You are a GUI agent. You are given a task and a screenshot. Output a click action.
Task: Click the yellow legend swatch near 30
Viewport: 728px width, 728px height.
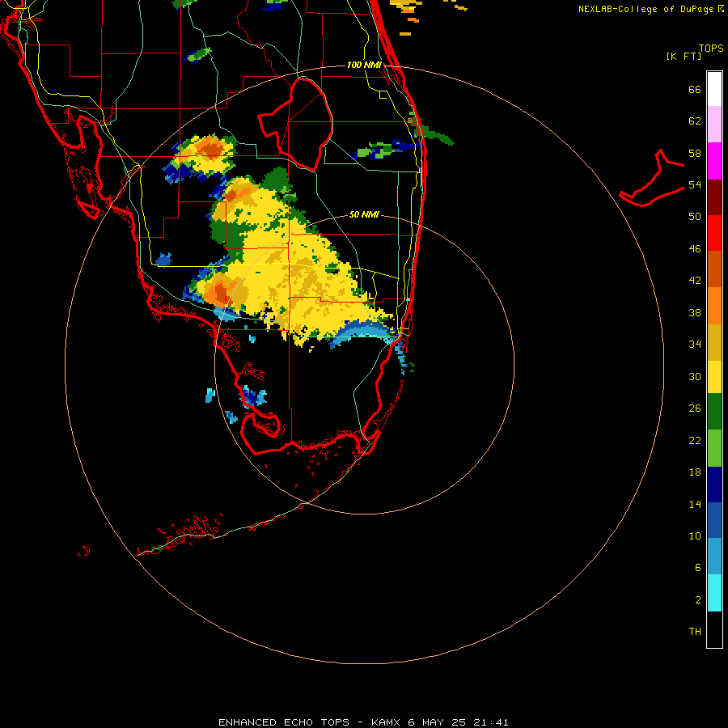tap(714, 377)
